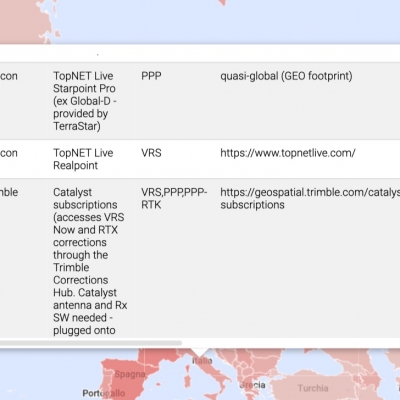The height and width of the screenshot is (400, 400).
Task: Click Italia on the map
Action: pyautogui.click(x=202, y=361)
